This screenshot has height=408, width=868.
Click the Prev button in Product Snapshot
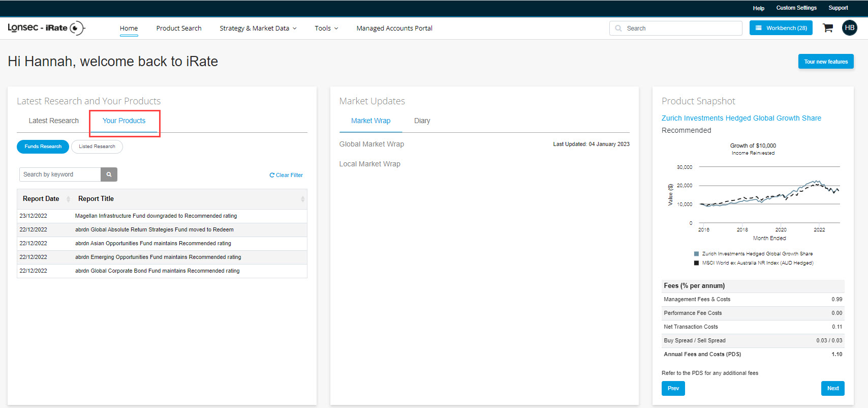(673, 388)
